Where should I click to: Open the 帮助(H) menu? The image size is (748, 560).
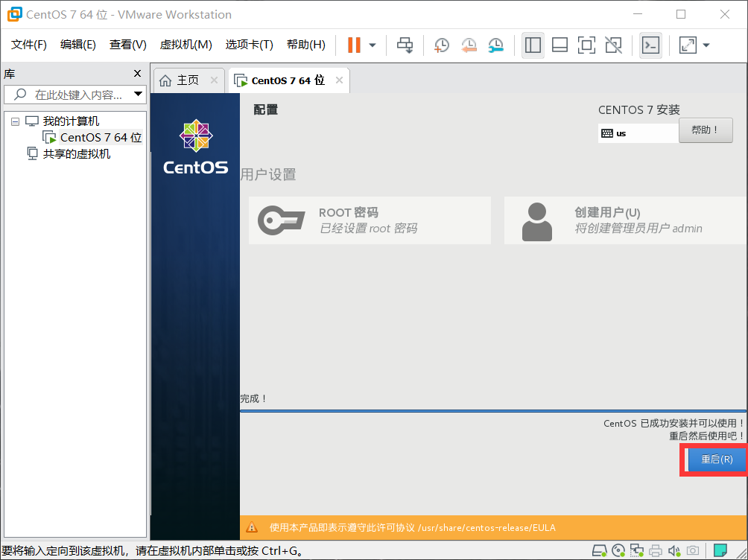pyautogui.click(x=305, y=45)
